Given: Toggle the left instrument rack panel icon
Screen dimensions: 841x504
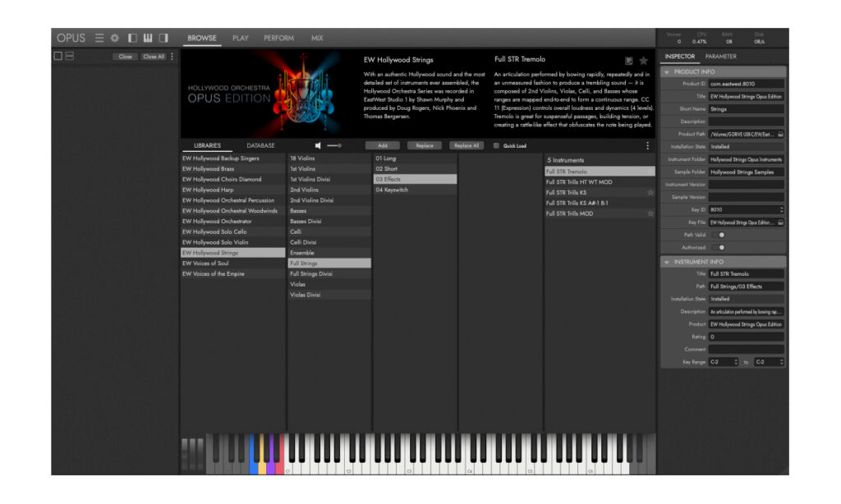Looking at the screenshot, I should (x=132, y=38).
